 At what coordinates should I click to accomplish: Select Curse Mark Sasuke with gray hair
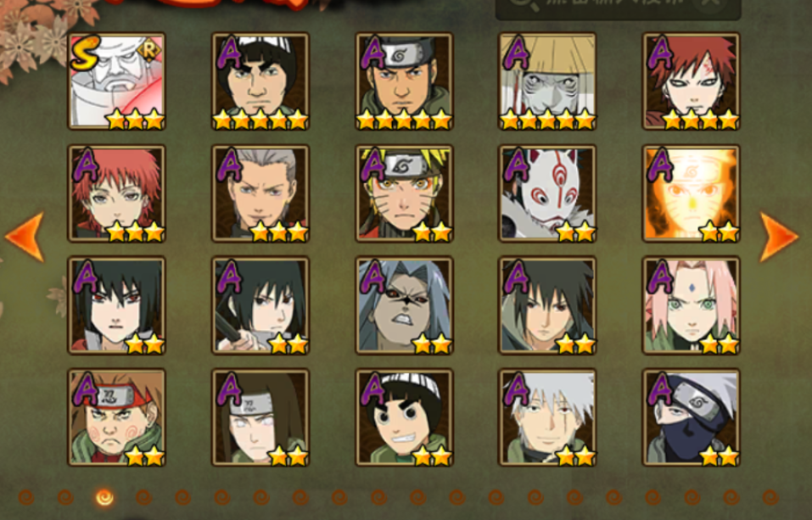coord(404,305)
